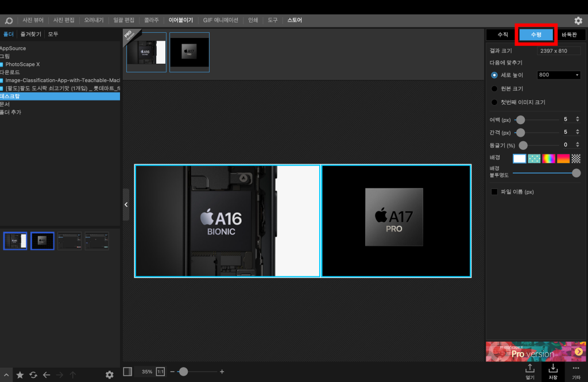
Task: Choose the dotted pattern background swatch
Action: tap(534, 159)
